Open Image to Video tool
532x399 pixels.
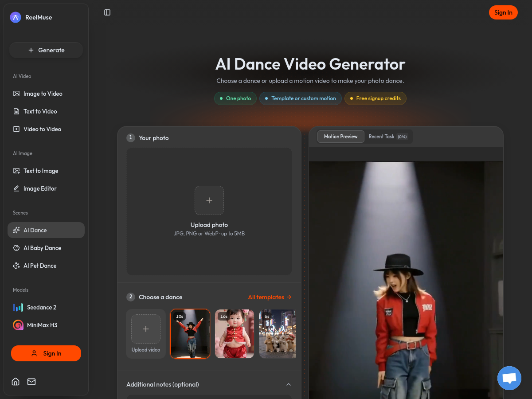click(x=46, y=94)
